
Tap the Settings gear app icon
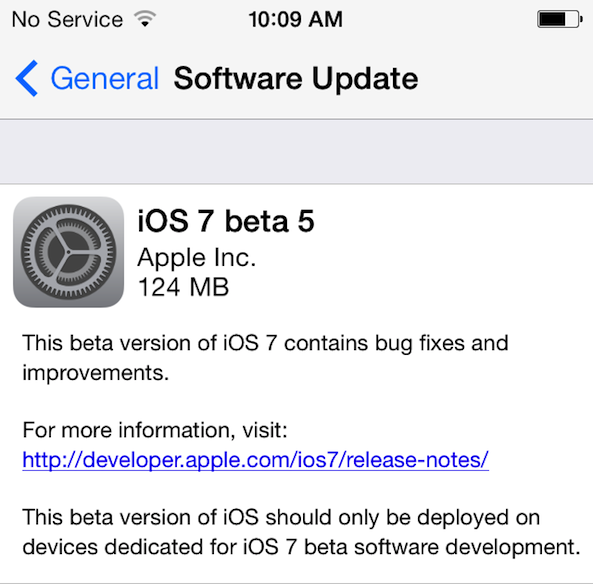(x=68, y=252)
